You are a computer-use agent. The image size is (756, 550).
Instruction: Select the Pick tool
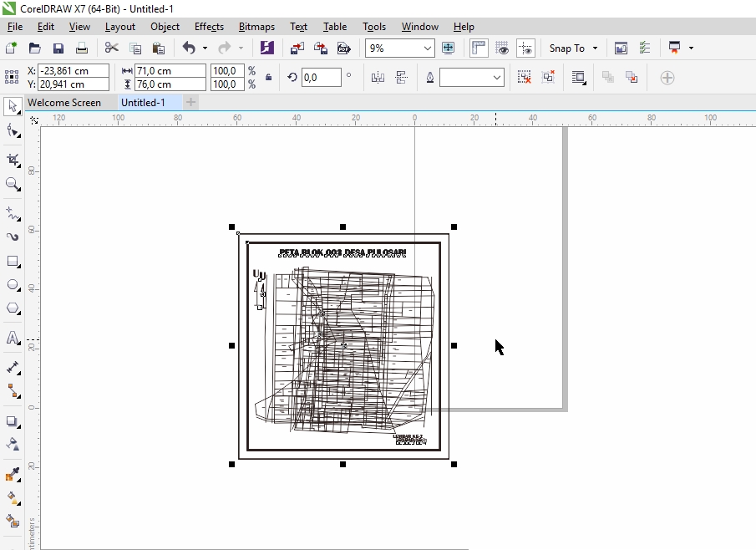(x=13, y=107)
